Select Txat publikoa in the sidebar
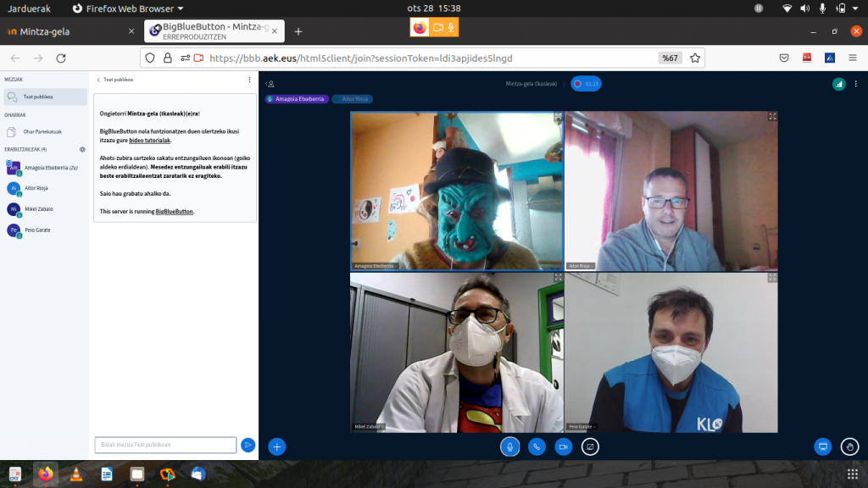Screen dimensions: 868x488 point(45,97)
